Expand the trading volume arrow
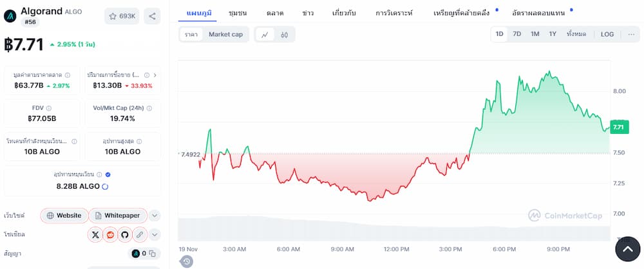This screenshot has height=269, width=644. pos(155,75)
